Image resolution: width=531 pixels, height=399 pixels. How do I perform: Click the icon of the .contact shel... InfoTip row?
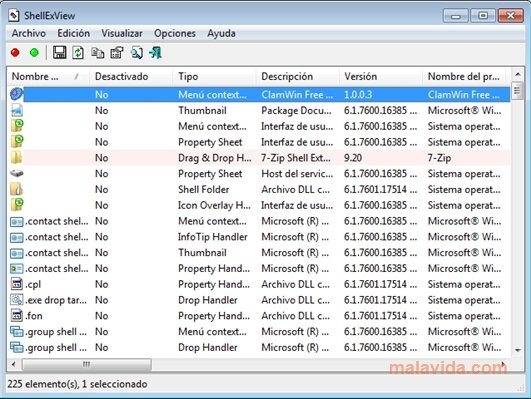pyautogui.click(x=17, y=237)
